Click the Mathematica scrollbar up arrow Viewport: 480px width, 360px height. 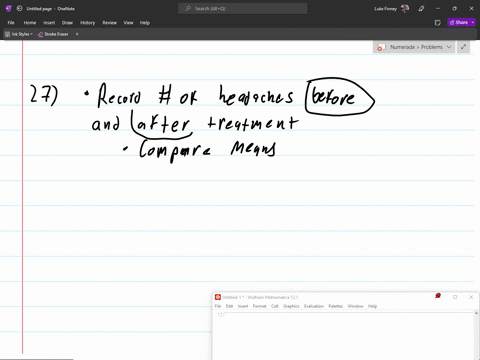click(x=476, y=313)
